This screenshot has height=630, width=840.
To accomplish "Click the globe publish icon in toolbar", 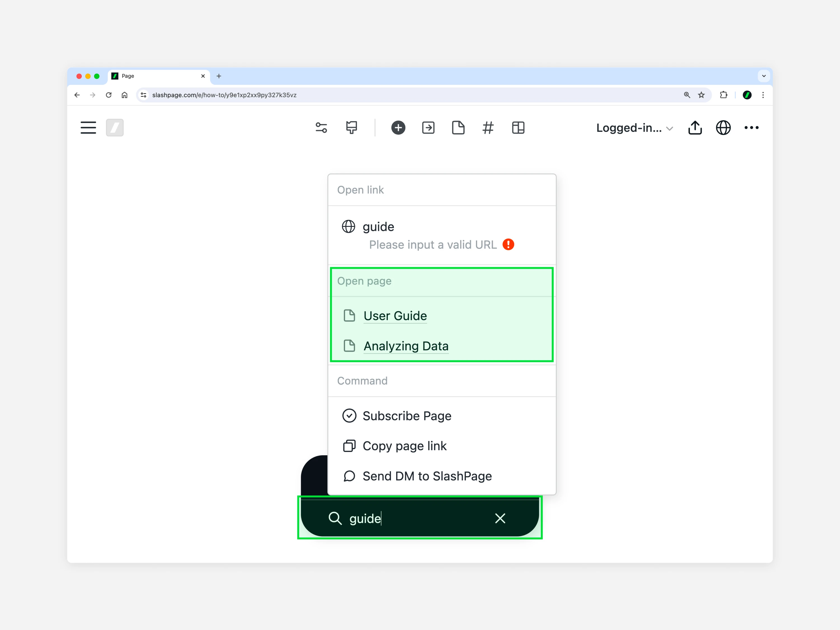I will point(723,128).
